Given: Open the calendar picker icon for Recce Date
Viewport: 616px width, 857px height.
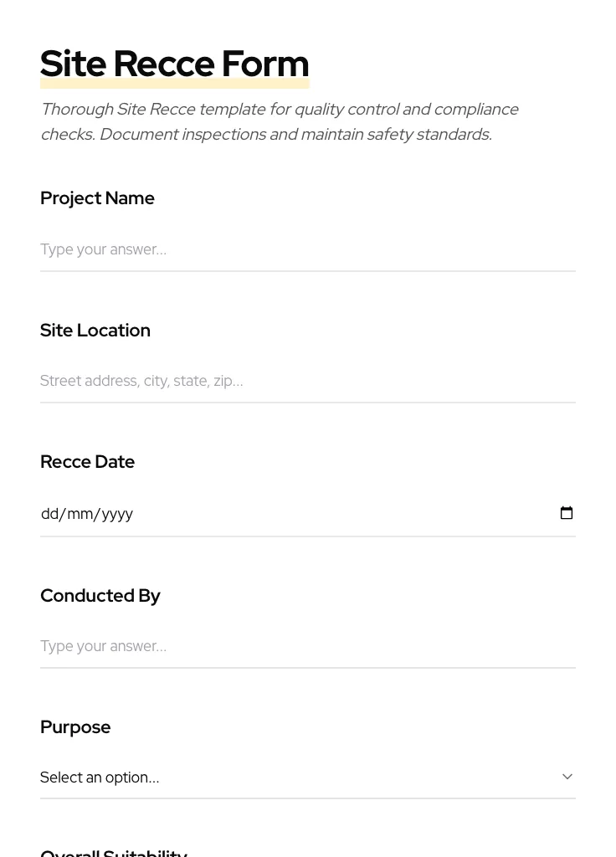Looking at the screenshot, I should (x=567, y=513).
